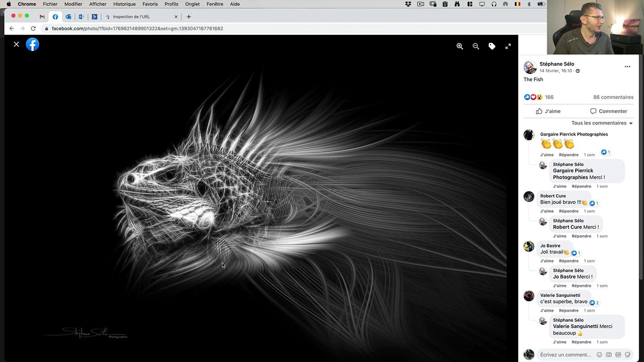Go back to the previous page
Image resolution: width=644 pixels, height=362 pixels.
pos(12,29)
